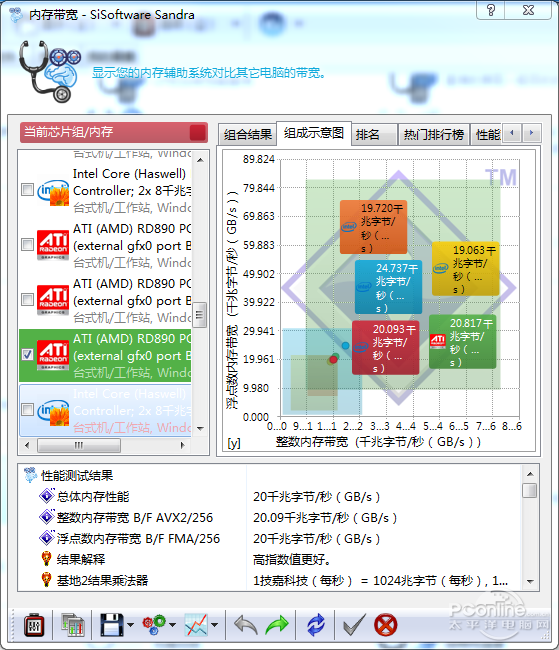Click the lightbulb icon beside 基地2结果乘法器
The width and height of the screenshot is (559, 650).
coord(46,580)
